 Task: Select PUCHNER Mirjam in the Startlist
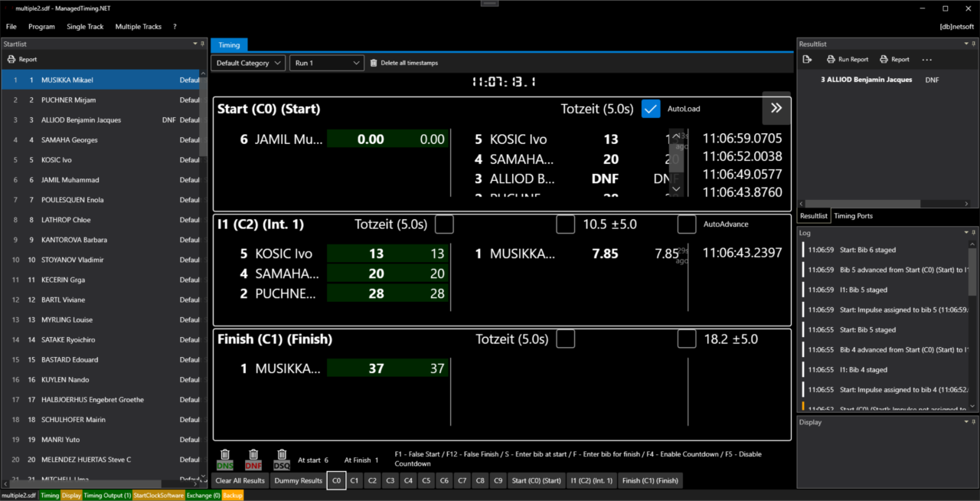coord(68,100)
